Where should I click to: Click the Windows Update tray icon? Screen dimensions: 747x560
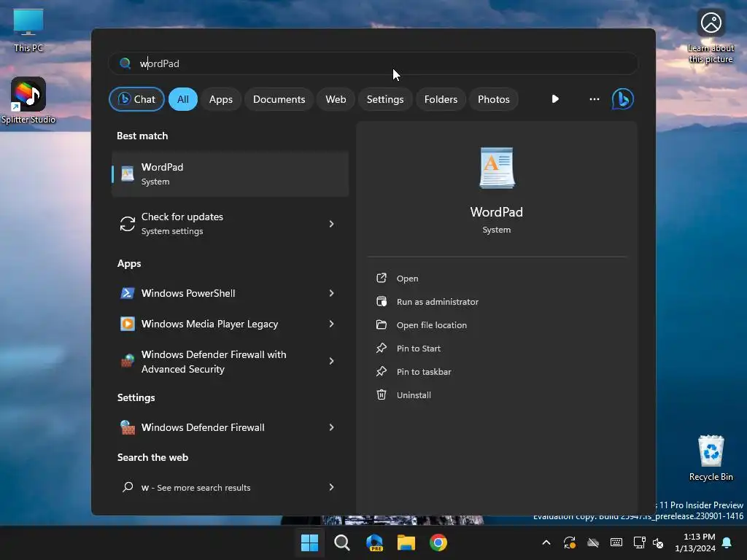click(x=570, y=542)
